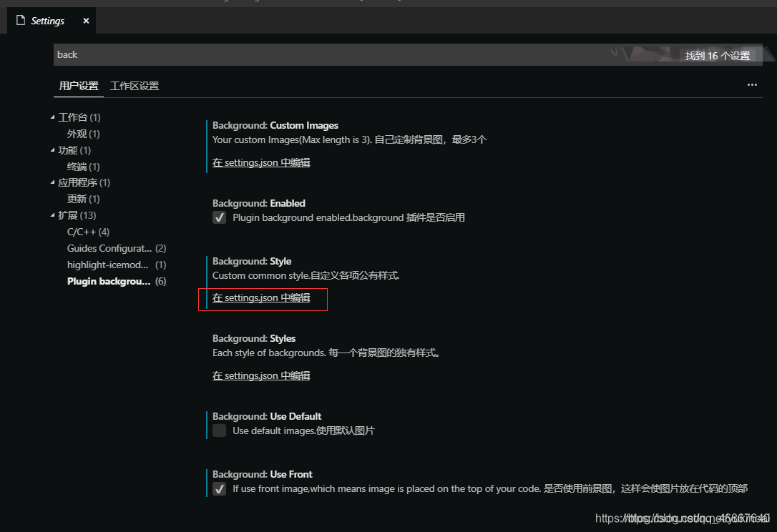Click the Settings tab file icon

(x=20, y=20)
